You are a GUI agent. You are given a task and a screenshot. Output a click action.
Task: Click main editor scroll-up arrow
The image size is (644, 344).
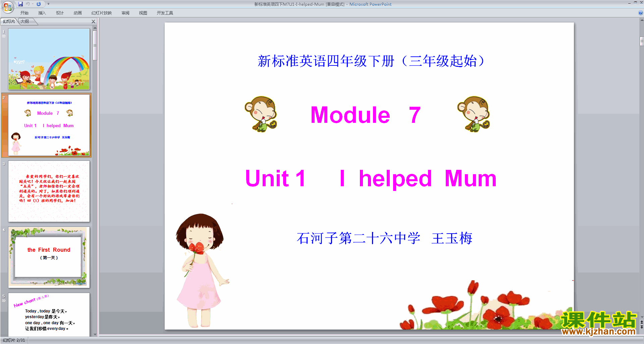click(x=642, y=20)
